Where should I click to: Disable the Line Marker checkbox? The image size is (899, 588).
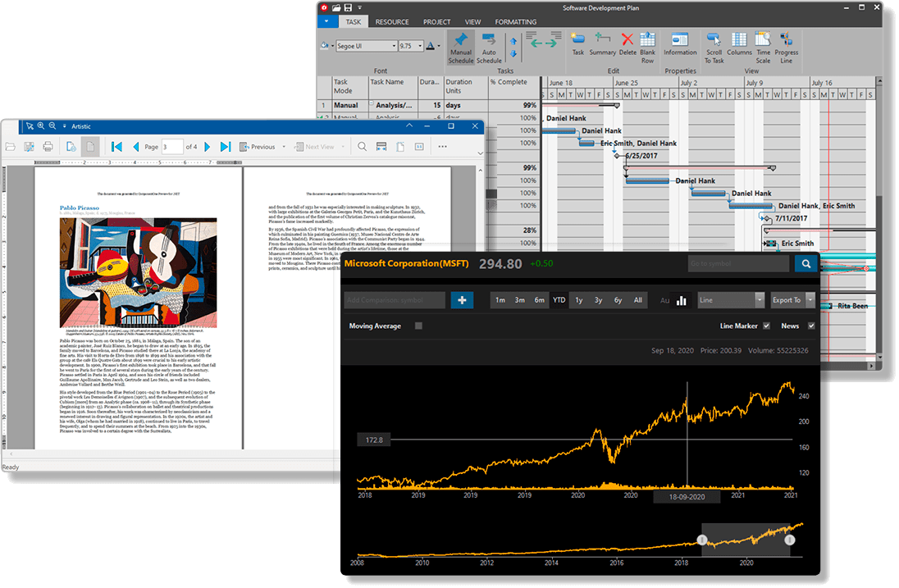click(767, 326)
